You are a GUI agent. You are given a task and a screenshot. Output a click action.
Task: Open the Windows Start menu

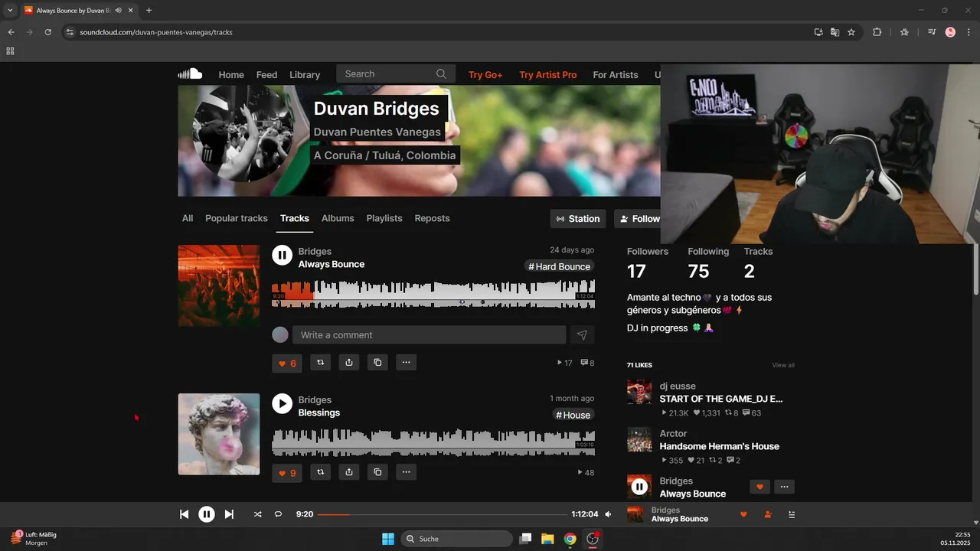point(388,539)
